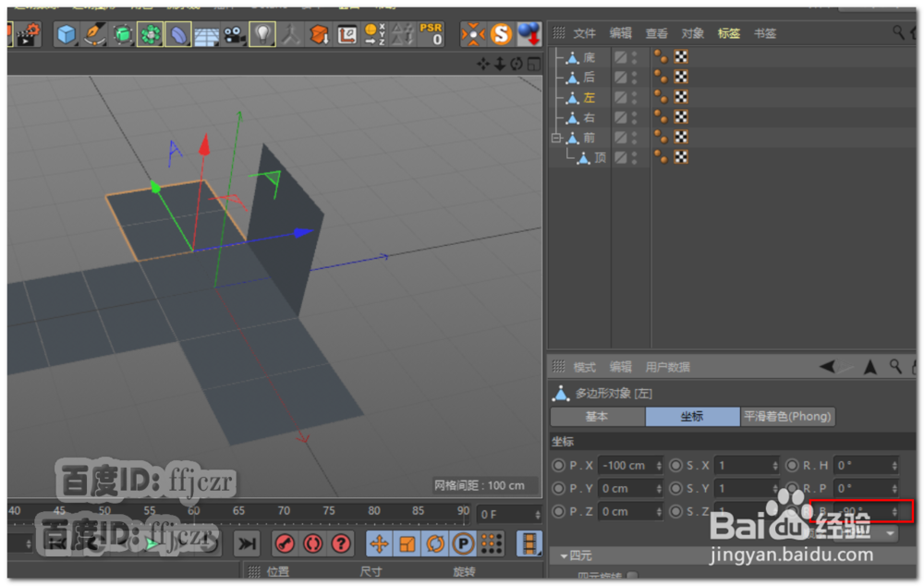
Task: Click the keyframe selection question-mark button
Action: point(341,543)
